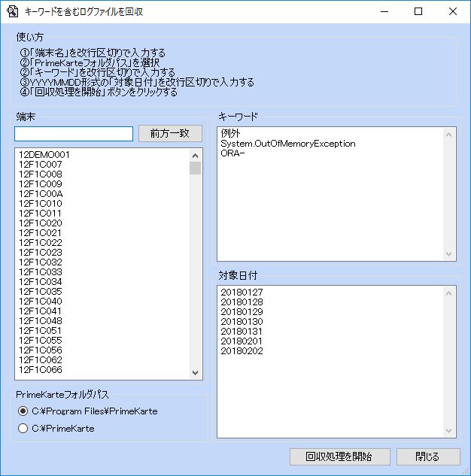
Task: Select terminal 12F1C056
Action: 41,350
